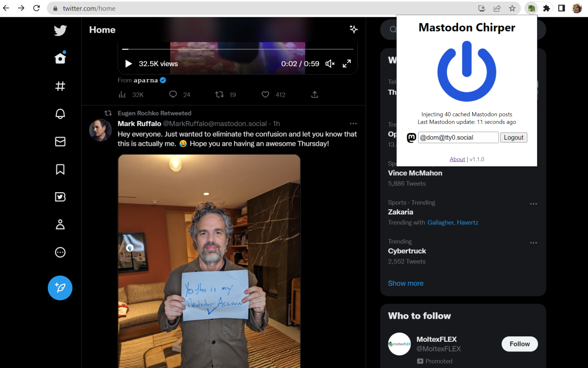Play the video in the top tweet

pyautogui.click(x=129, y=63)
